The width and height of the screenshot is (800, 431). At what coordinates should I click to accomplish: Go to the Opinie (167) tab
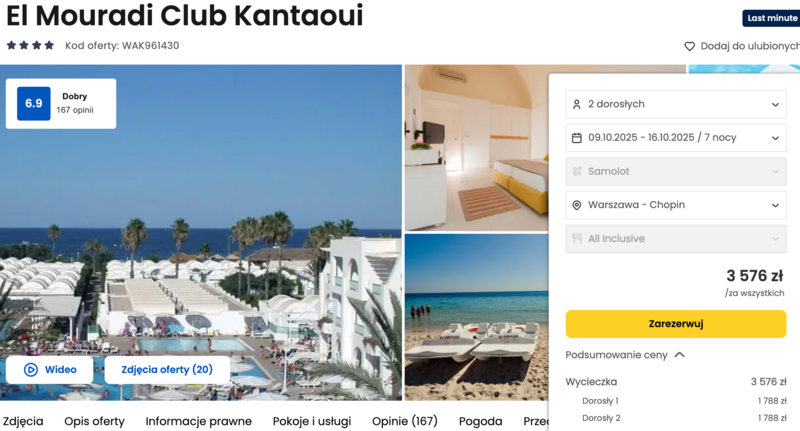tap(405, 421)
